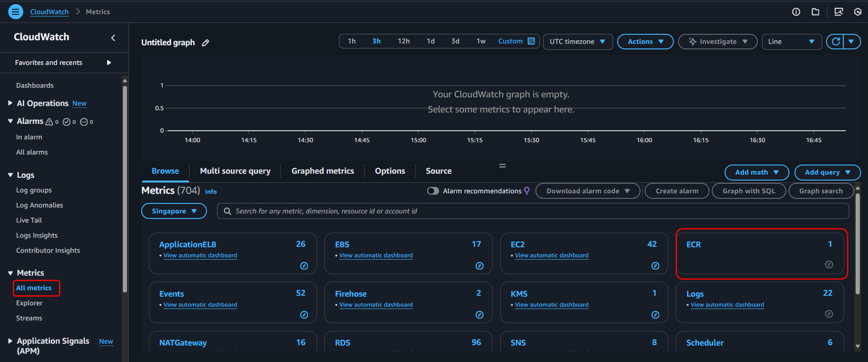Open the folder icon in top bar

815,12
